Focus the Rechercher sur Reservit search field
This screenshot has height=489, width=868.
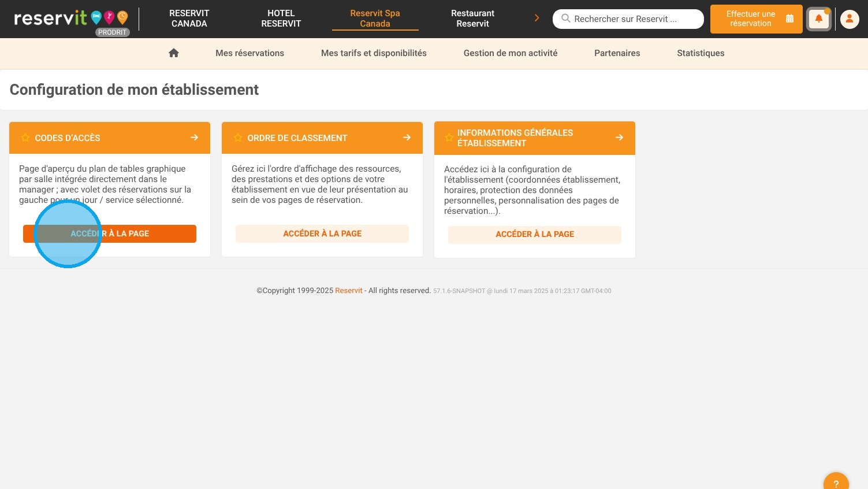point(628,19)
